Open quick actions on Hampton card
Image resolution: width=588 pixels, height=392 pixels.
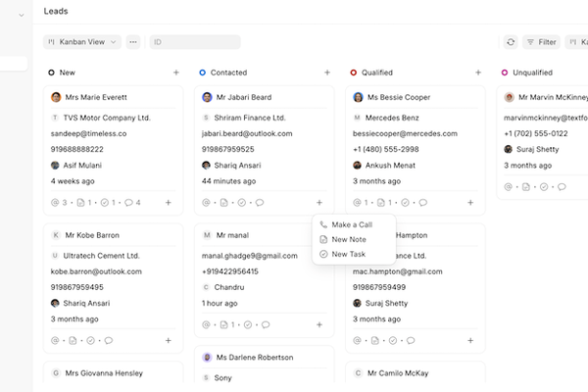[x=470, y=341]
